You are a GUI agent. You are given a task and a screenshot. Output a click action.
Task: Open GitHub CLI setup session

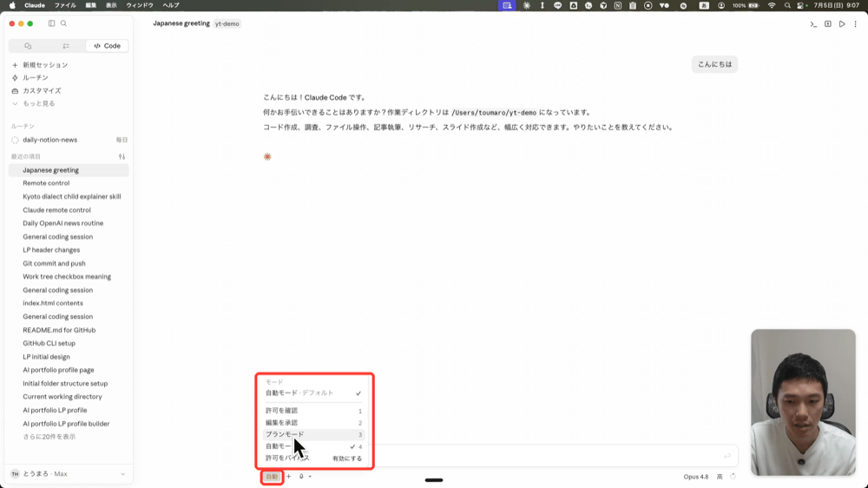[69, 344]
